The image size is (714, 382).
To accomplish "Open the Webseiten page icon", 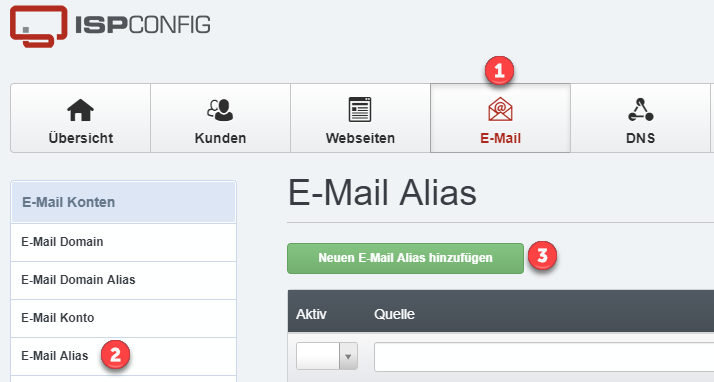I will [x=360, y=110].
